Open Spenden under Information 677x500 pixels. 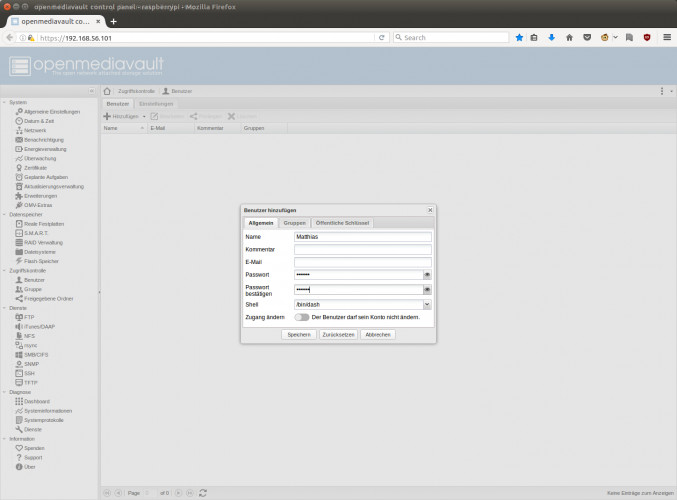click(x=30, y=448)
